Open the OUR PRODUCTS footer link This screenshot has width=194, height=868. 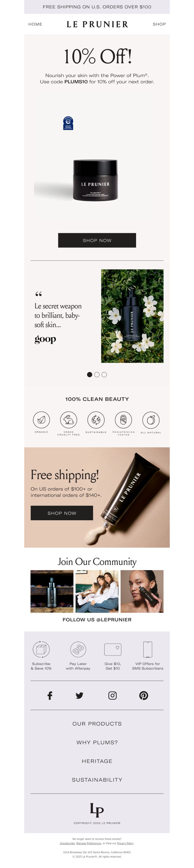97,723
